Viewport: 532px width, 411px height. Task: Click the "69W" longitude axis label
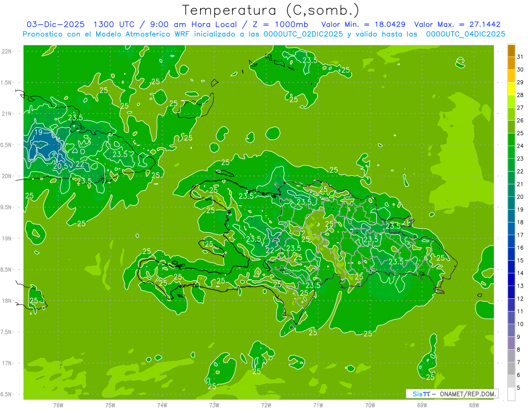pos(422,405)
